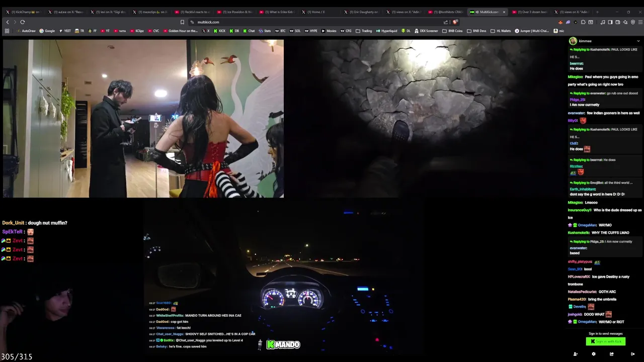This screenshot has width=644, height=362.
Task: Open the KICK bookmark
Action: pyautogui.click(x=219, y=31)
